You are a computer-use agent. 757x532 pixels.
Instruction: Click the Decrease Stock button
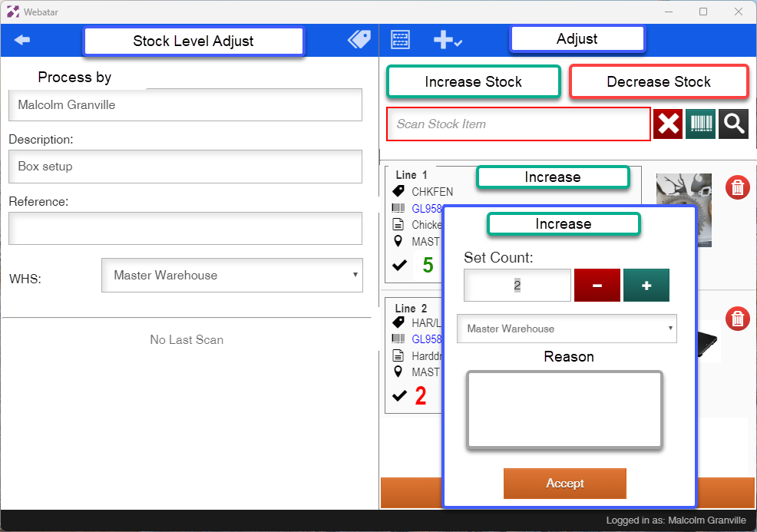click(659, 81)
